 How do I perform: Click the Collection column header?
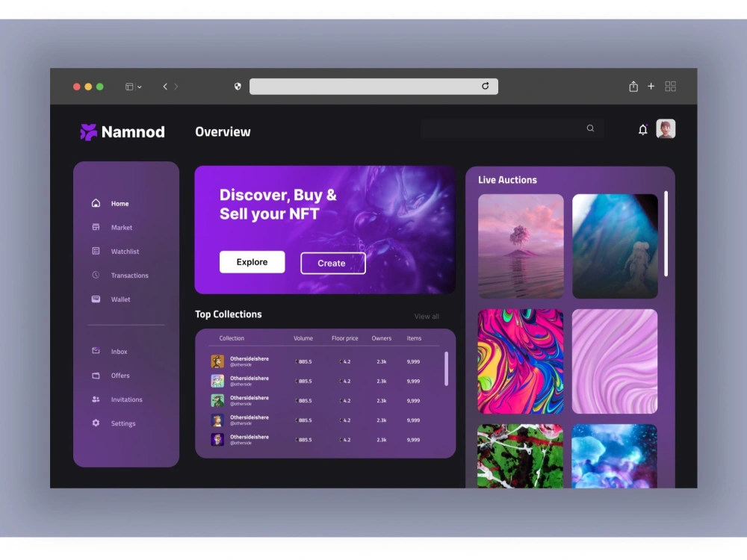pos(232,338)
